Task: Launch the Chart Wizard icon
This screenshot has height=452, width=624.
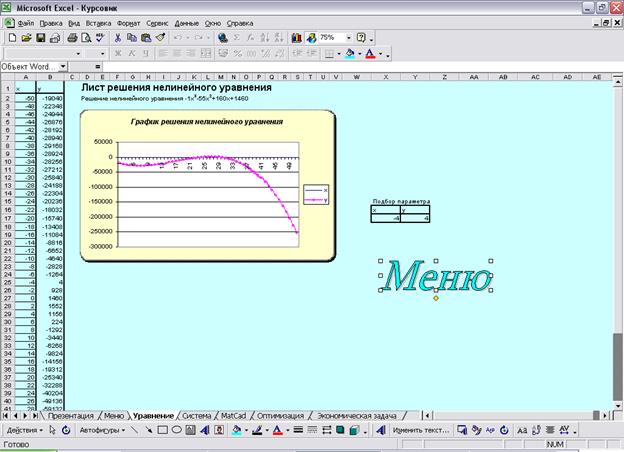Action: pos(297,37)
